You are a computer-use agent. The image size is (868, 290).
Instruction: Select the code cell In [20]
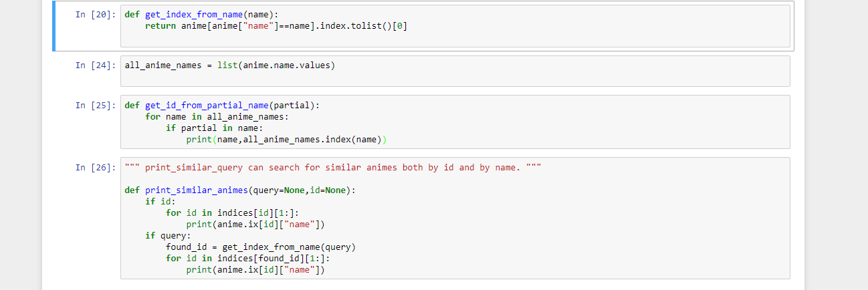pyautogui.click(x=455, y=26)
